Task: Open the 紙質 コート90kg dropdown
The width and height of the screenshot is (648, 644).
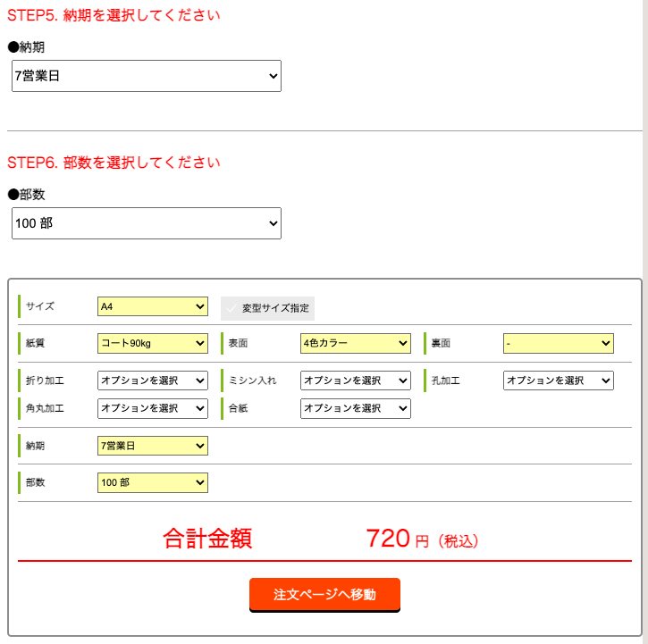Action: [153, 343]
